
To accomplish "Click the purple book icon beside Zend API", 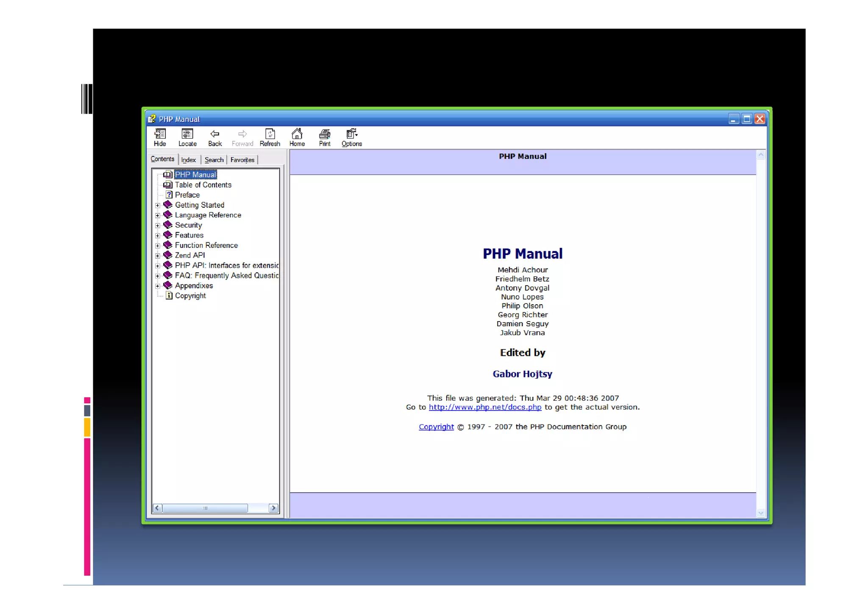I will [x=168, y=255].
